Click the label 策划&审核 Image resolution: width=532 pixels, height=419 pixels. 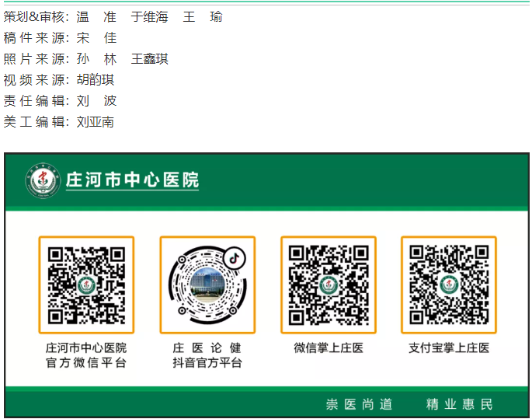coord(36,16)
